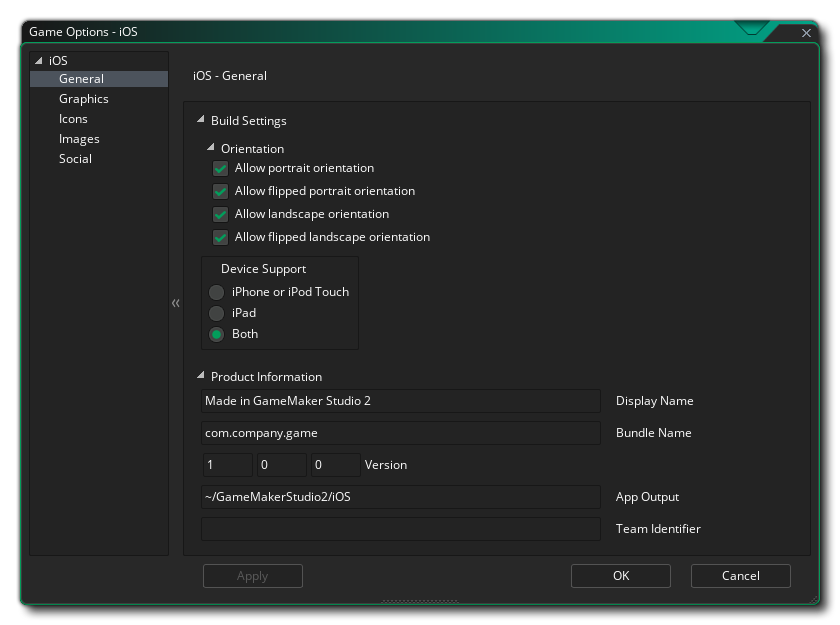
Task: Click the Cancel button
Action: click(x=740, y=576)
